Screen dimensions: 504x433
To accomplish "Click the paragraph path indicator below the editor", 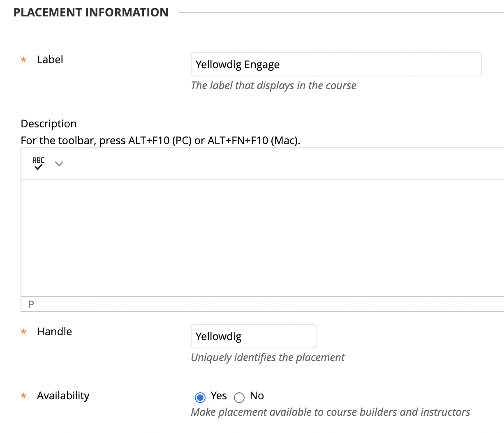I will [30, 304].
